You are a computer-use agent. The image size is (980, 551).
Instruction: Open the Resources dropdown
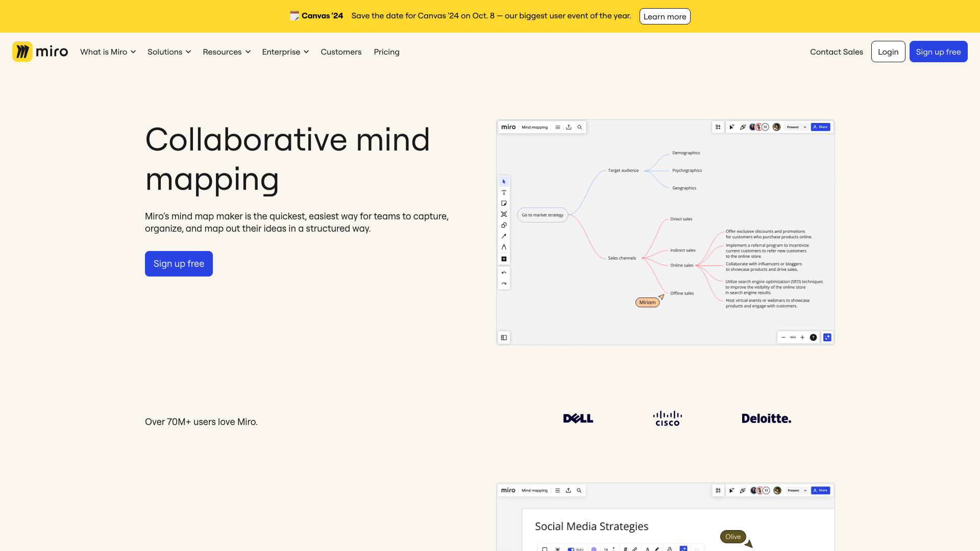[227, 52]
